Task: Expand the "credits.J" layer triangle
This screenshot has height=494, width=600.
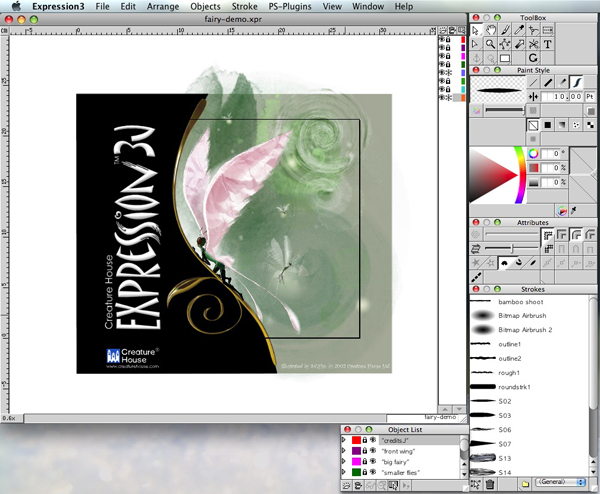Action: click(344, 440)
